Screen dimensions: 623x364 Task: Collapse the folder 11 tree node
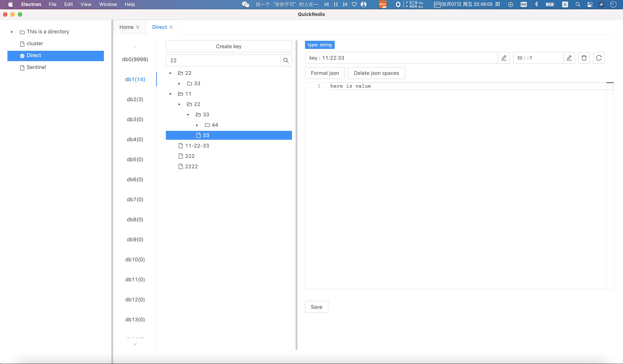170,94
